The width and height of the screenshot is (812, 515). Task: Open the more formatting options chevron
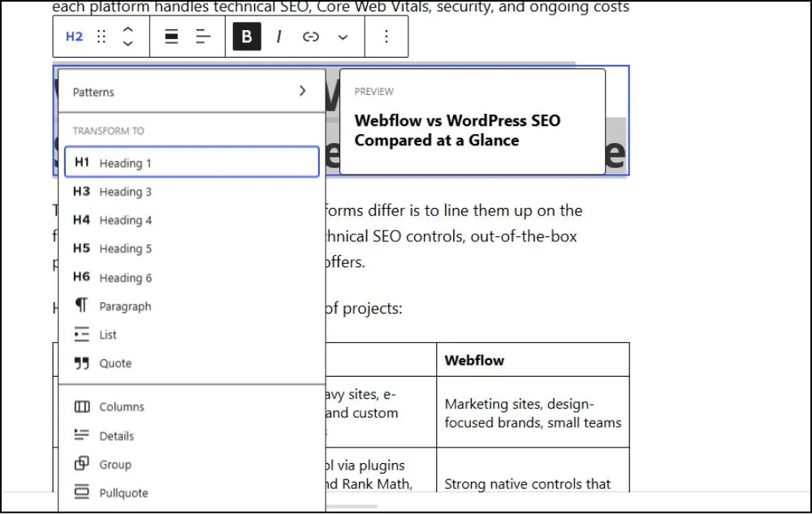pos(343,37)
